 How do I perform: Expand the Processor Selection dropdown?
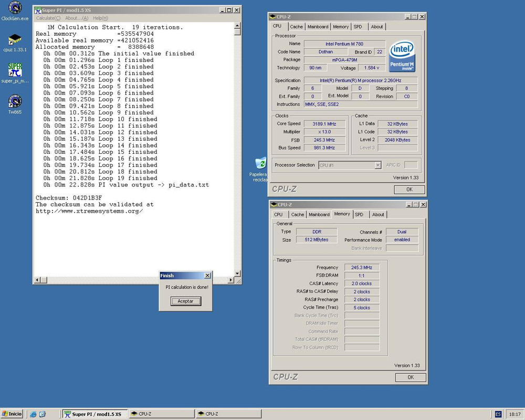pos(377,165)
